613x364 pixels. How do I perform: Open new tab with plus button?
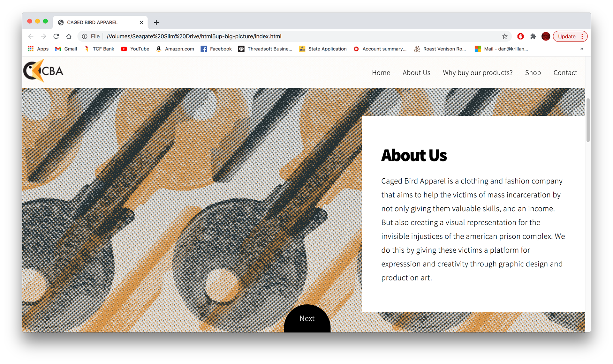pyautogui.click(x=156, y=22)
